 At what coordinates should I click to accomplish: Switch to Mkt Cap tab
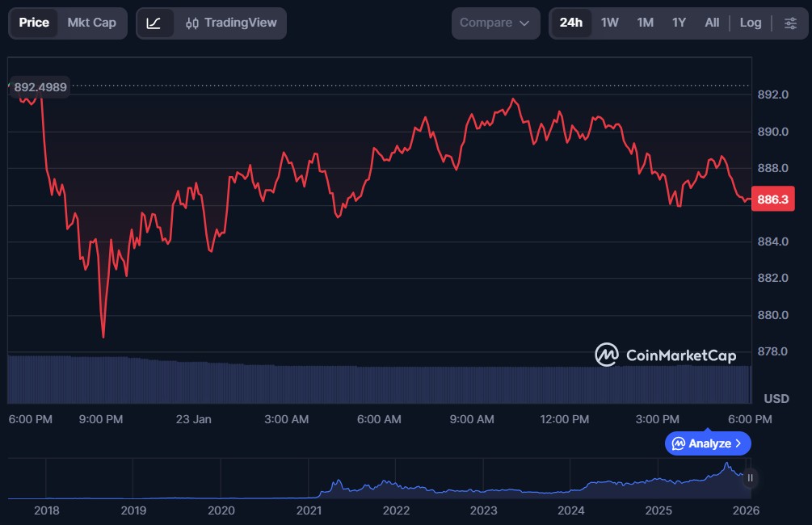pos(91,23)
